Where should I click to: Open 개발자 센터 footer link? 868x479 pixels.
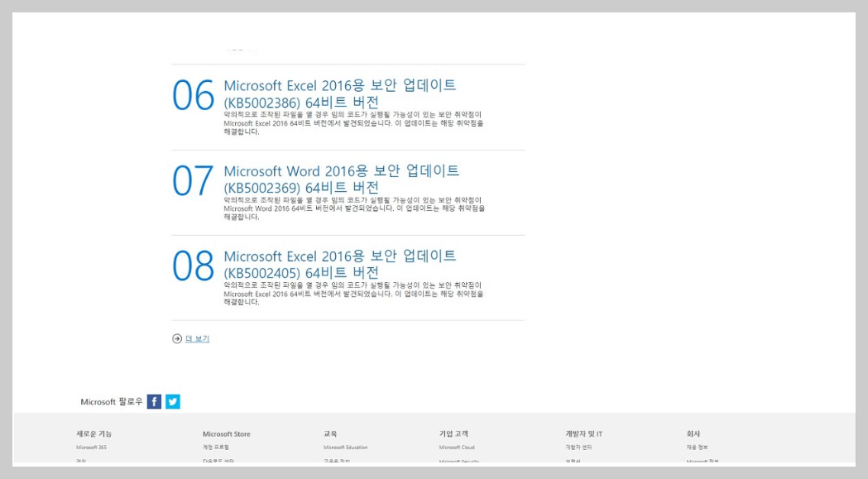(x=578, y=448)
